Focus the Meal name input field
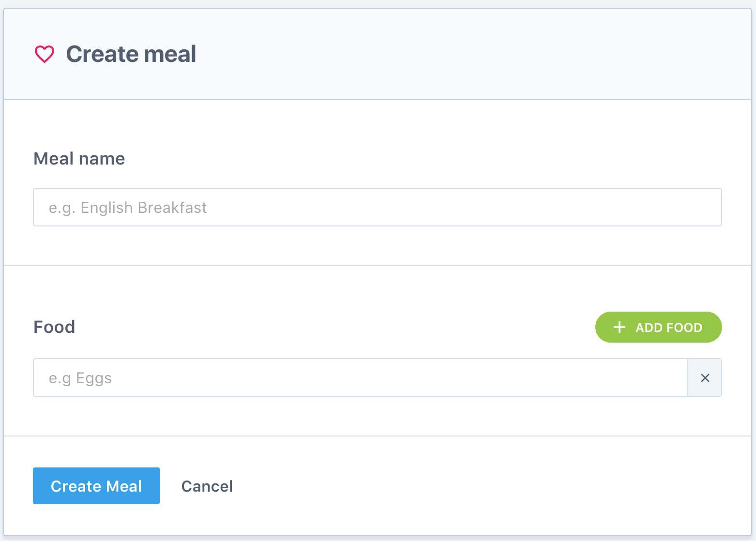The width and height of the screenshot is (756, 541). (377, 208)
